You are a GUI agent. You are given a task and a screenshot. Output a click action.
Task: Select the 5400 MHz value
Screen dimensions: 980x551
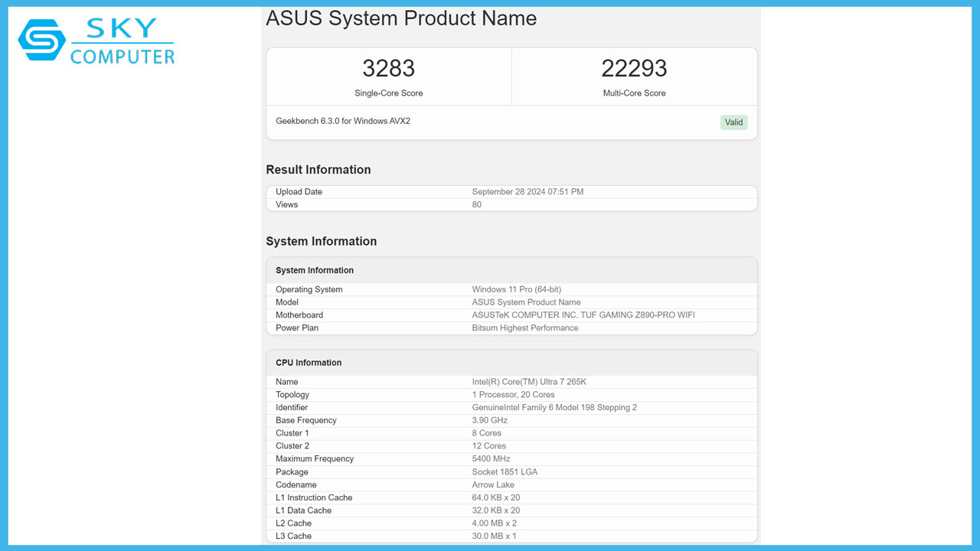point(492,459)
